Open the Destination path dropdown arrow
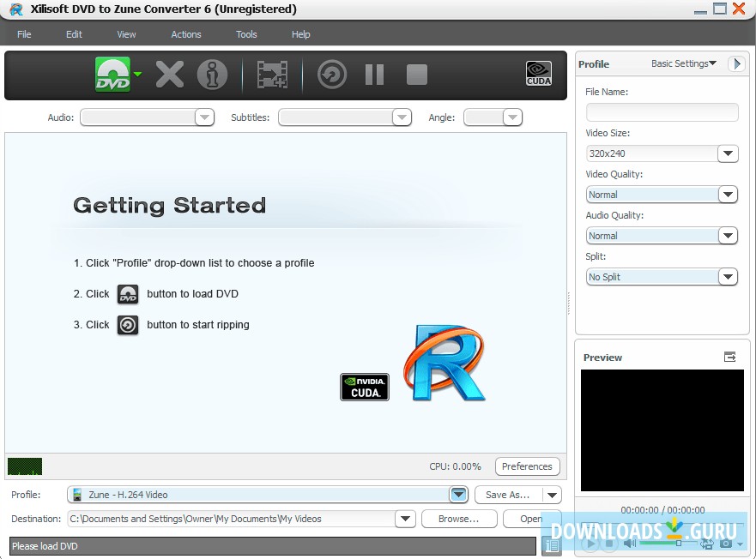This screenshot has width=756, height=559. pyautogui.click(x=405, y=519)
